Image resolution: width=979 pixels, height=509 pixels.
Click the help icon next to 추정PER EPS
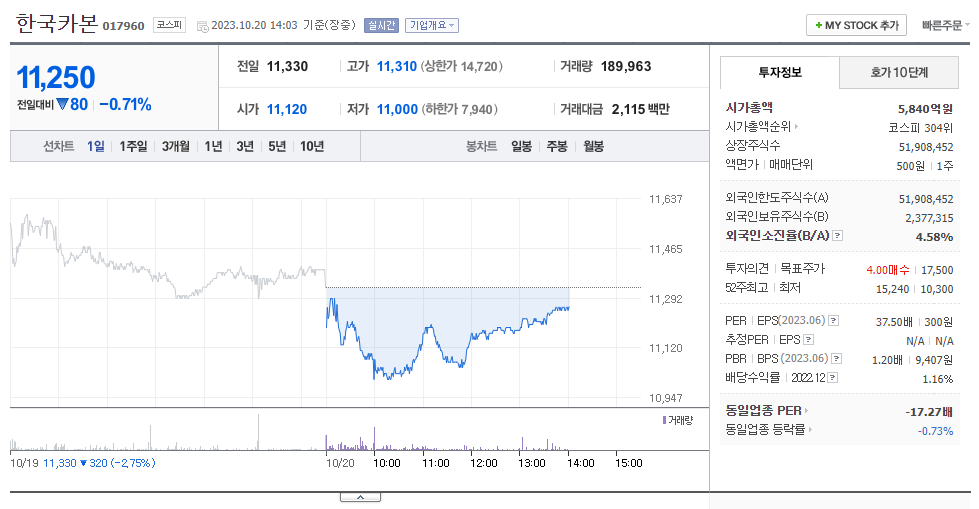pos(809,340)
